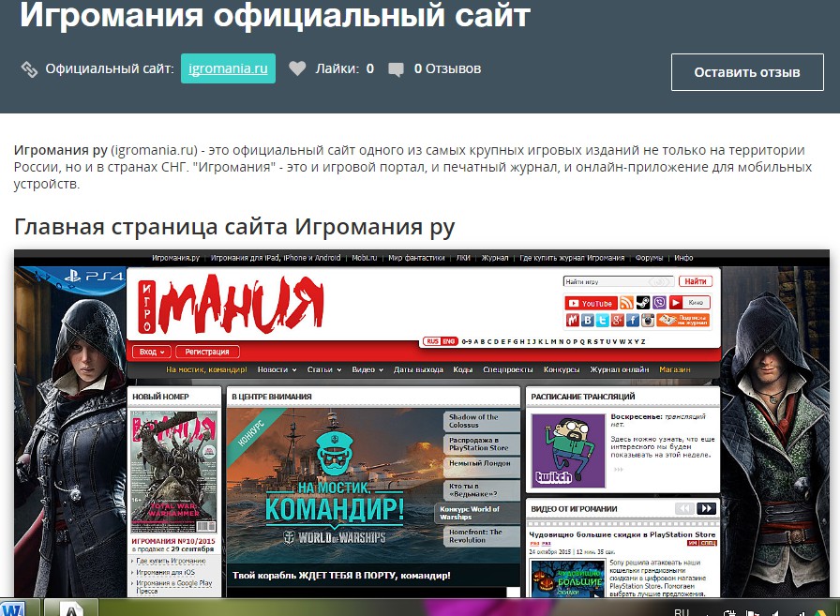Open the VKontakte B icon
The width and height of the screenshot is (840, 616).
click(x=587, y=321)
